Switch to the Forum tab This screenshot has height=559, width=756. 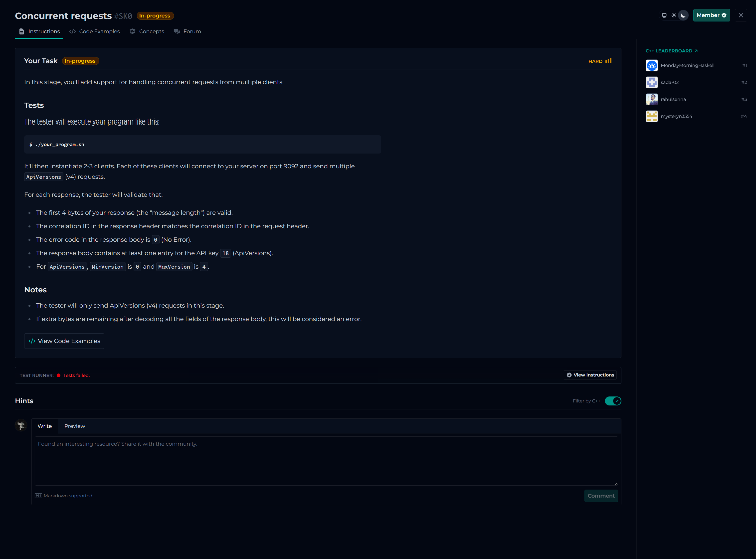pos(187,31)
